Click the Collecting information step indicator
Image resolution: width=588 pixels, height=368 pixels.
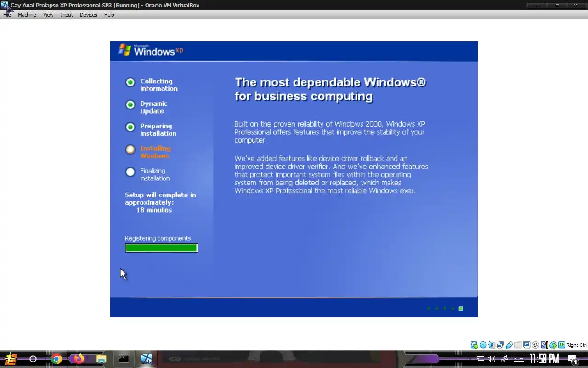(130, 82)
